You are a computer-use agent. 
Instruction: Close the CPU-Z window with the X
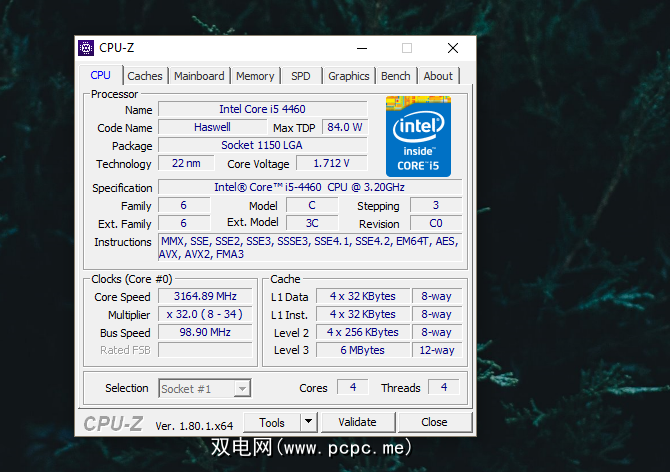coord(453,48)
